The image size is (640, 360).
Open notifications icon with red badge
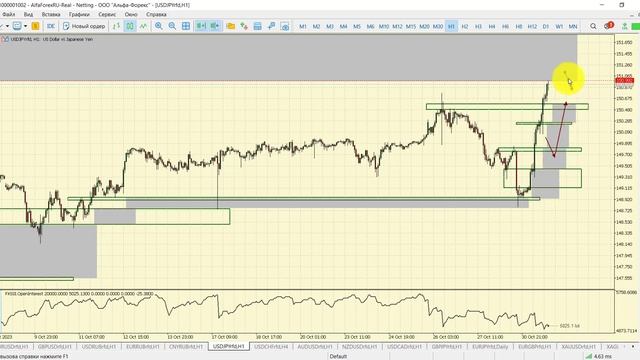pos(609,26)
